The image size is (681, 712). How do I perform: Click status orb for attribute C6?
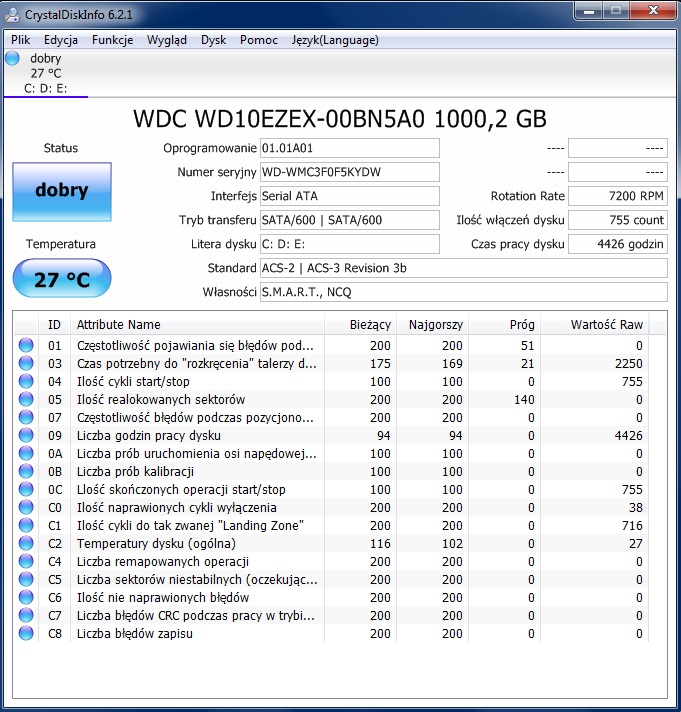point(26,597)
